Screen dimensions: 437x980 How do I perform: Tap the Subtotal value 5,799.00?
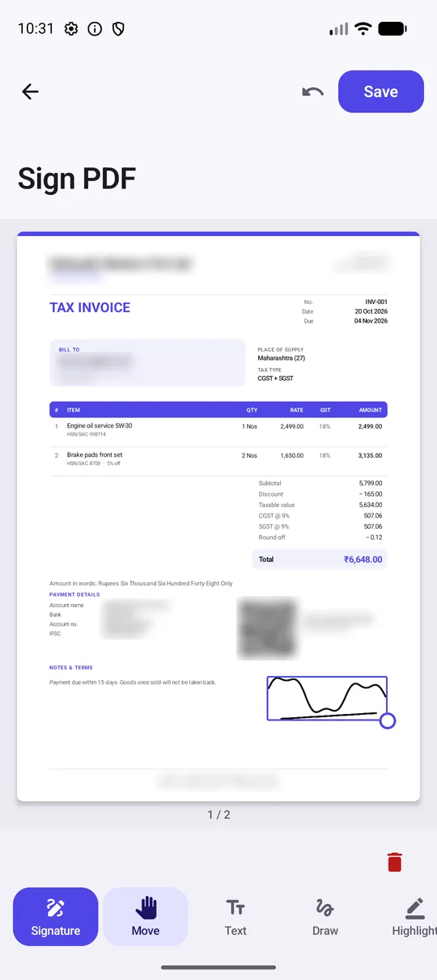point(371,484)
